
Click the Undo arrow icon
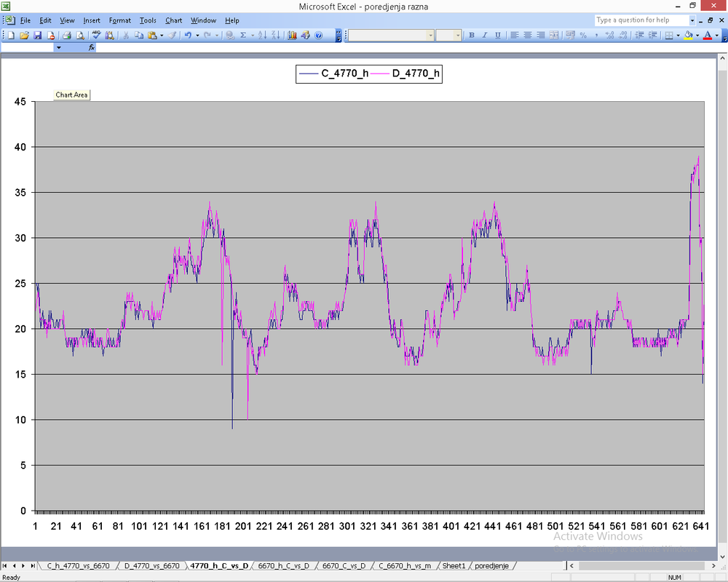click(188, 35)
